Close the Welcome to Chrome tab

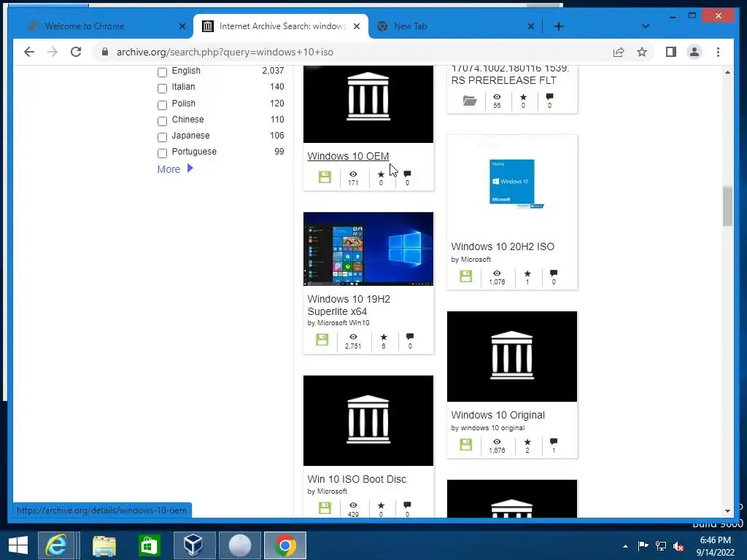(x=182, y=26)
